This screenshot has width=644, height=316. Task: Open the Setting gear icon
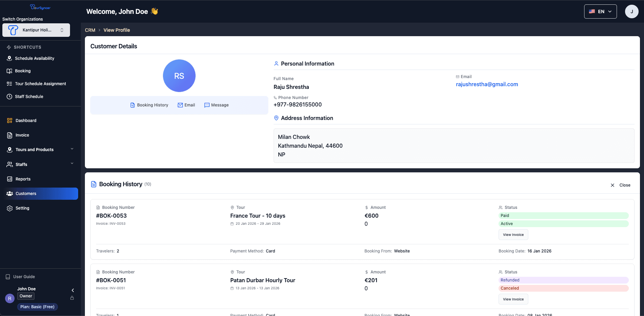pyautogui.click(x=9, y=208)
